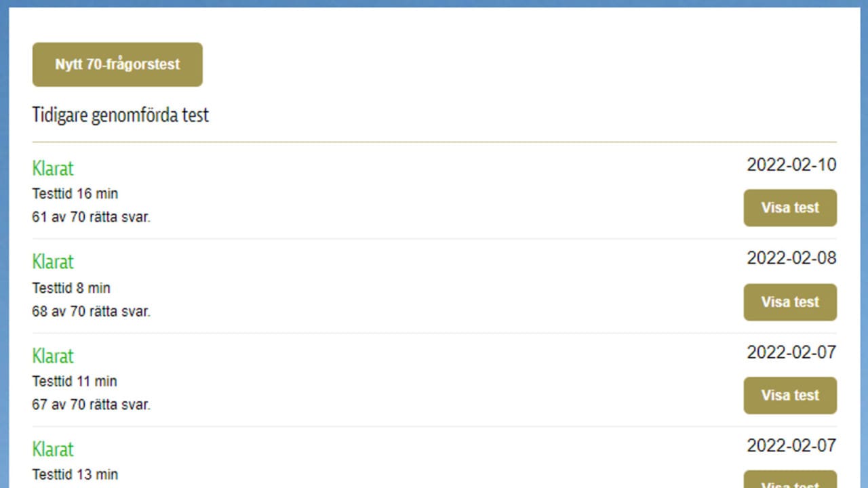The image size is (868, 488).
Task: Click partially visible Visa test at bottom
Action: tap(790, 480)
